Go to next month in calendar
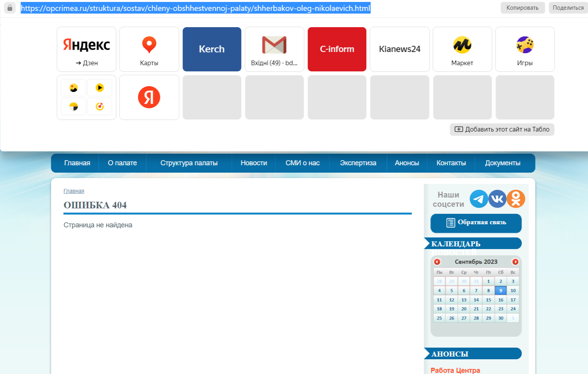The image size is (588, 374). tap(515, 262)
